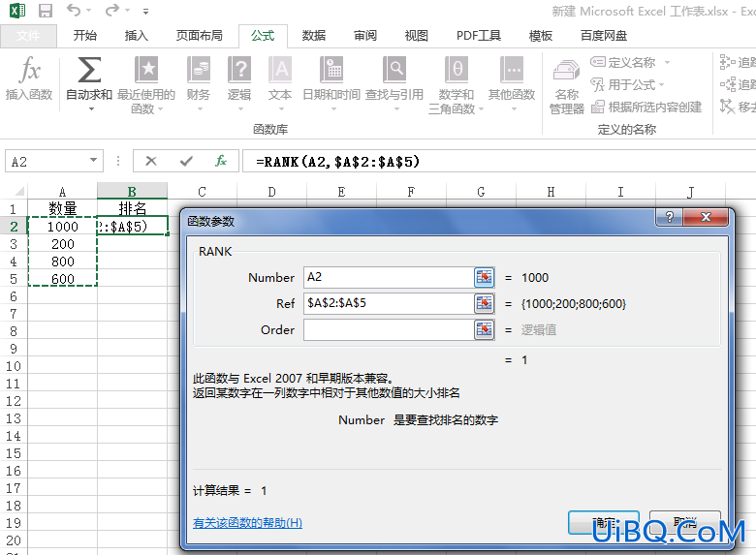
Task: Click the Excel application logo icon
Action: pyautogui.click(x=17, y=11)
